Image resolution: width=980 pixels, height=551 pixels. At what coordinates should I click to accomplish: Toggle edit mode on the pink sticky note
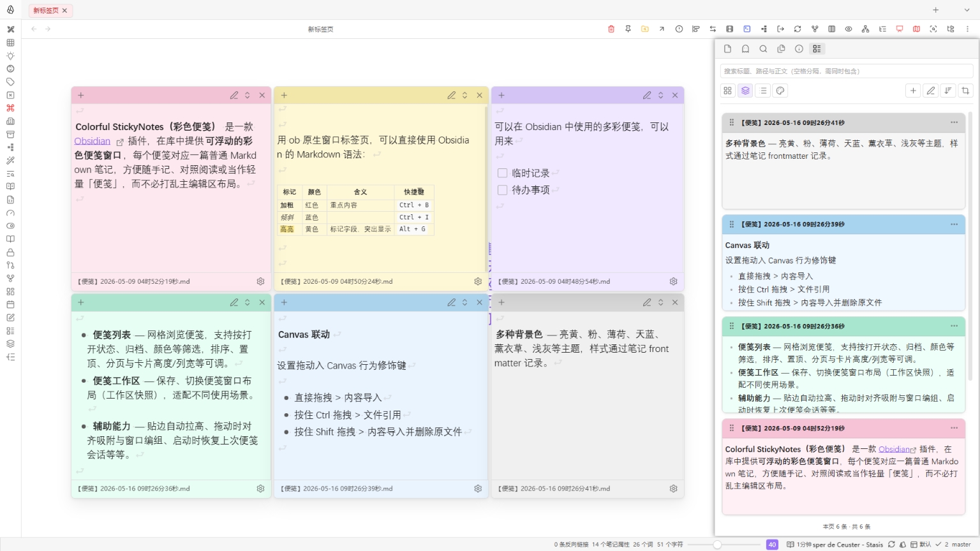click(x=234, y=95)
